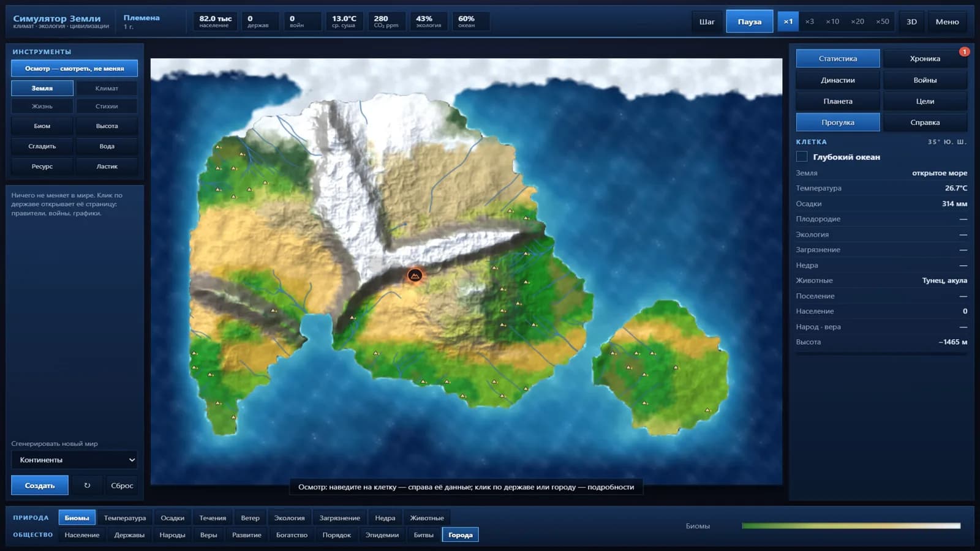The image size is (980, 551).
Task: Set simulation speed to ×1
Action: [788, 21]
